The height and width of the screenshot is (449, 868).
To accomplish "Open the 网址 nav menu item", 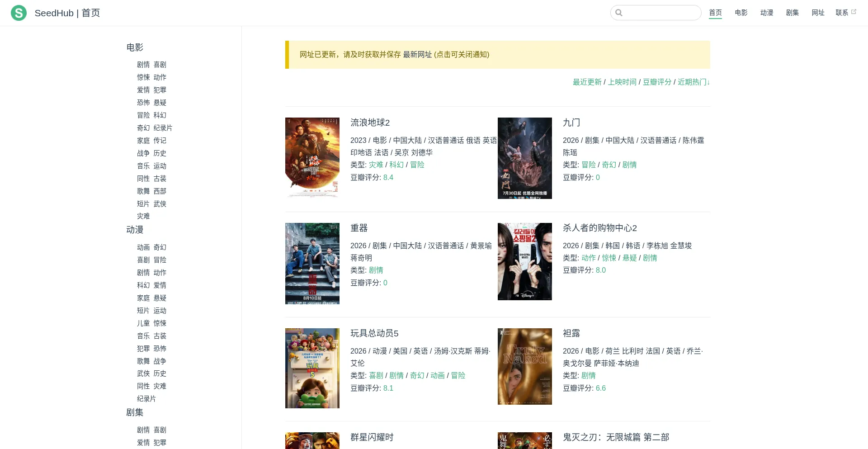I will [x=818, y=13].
